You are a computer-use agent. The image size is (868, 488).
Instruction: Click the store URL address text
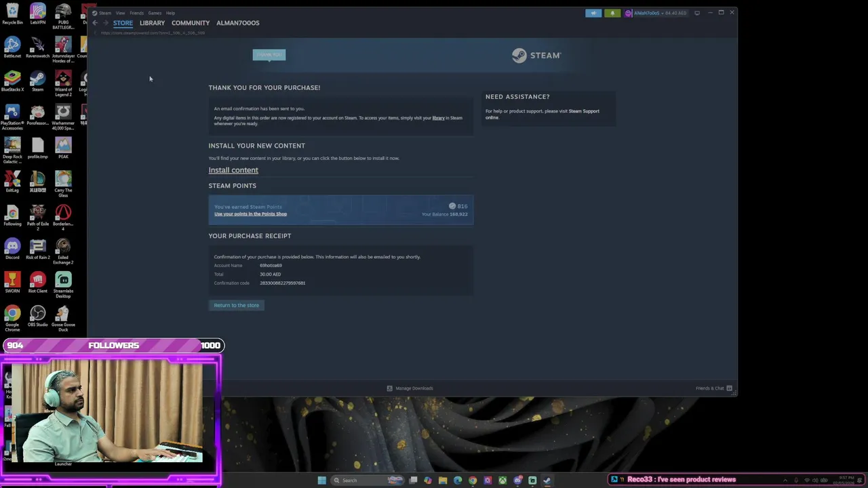[153, 33]
